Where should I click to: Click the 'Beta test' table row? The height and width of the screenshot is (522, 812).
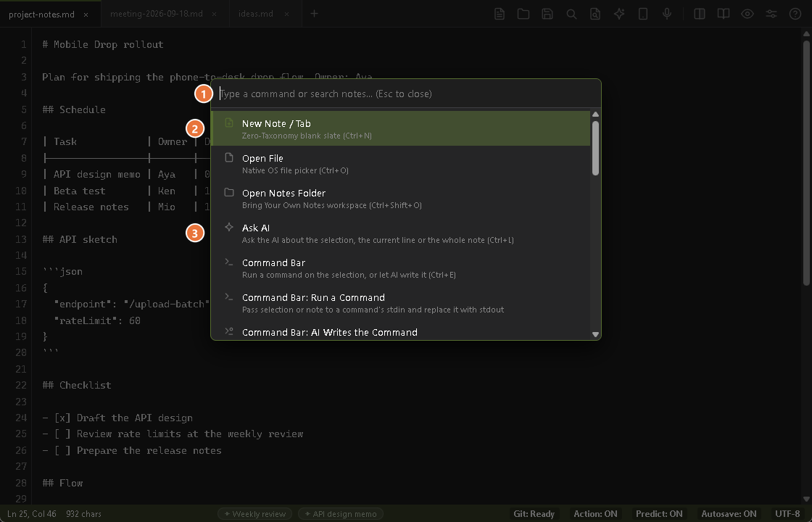point(126,191)
